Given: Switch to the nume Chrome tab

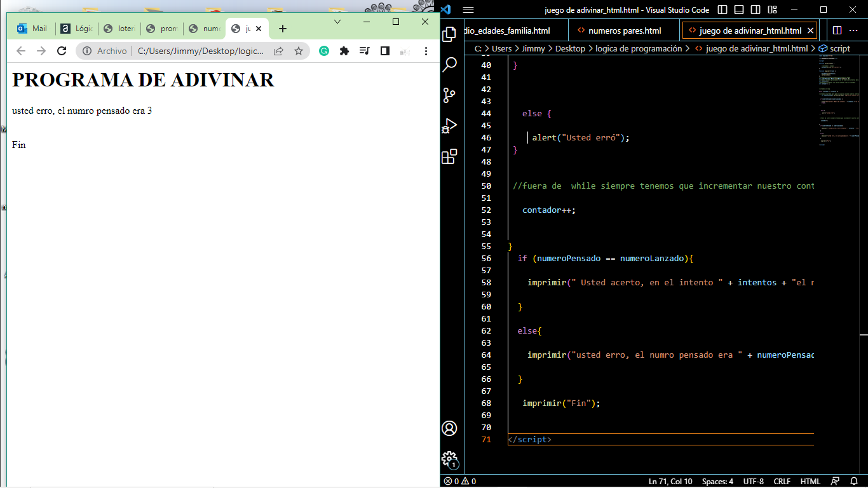Looking at the screenshot, I should 205,29.
